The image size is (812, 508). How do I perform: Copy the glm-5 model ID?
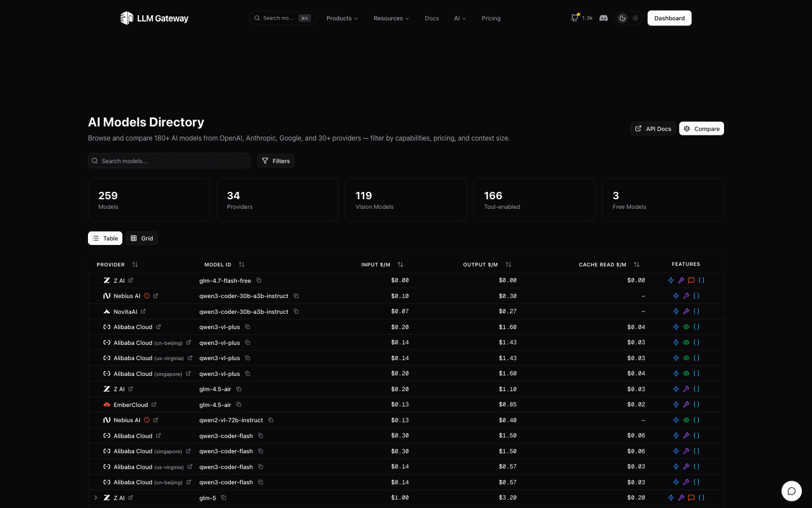coord(223,498)
